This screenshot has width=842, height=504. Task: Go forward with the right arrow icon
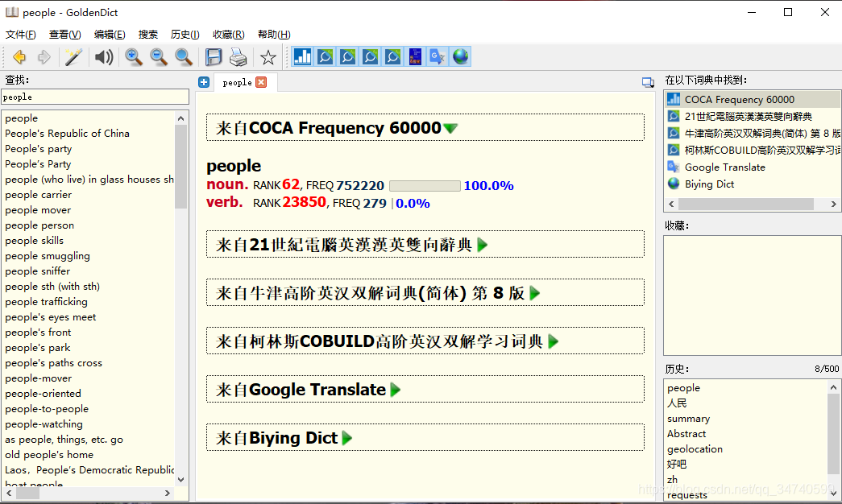click(44, 57)
